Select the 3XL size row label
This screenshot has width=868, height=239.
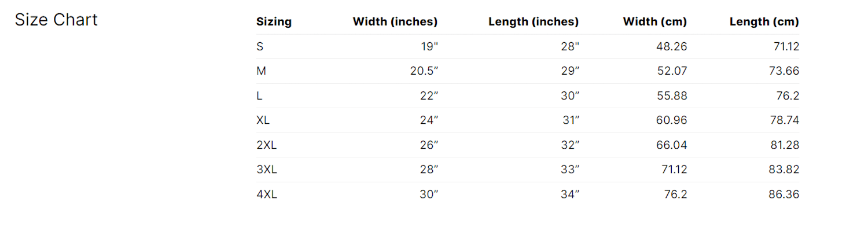click(266, 170)
